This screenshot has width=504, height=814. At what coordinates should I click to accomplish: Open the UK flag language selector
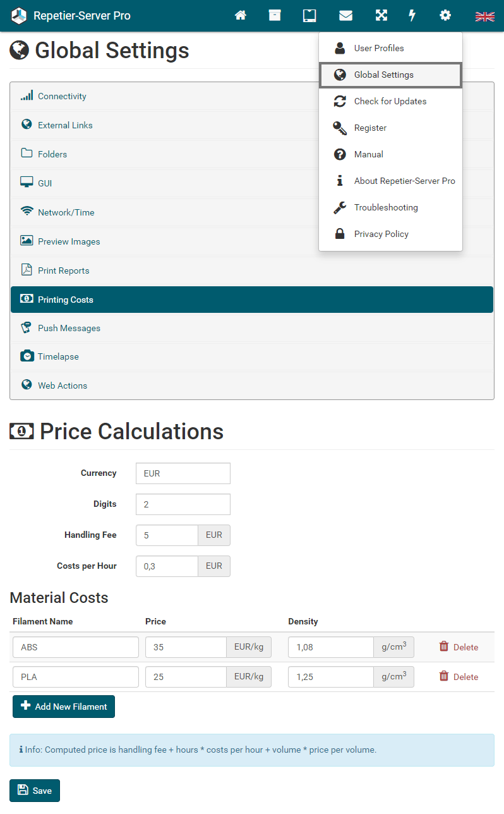click(x=484, y=16)
